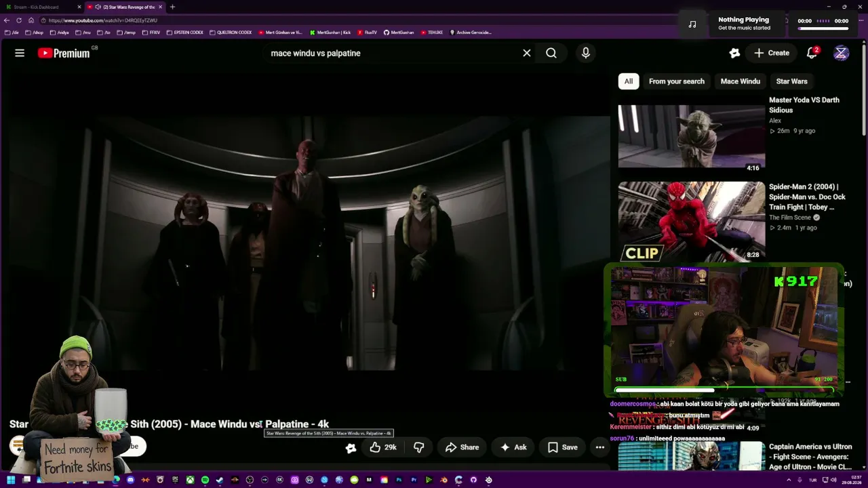Screen dimensions: 868x488
Task: Open the Windows Start menu
Action: coord(11,480)
